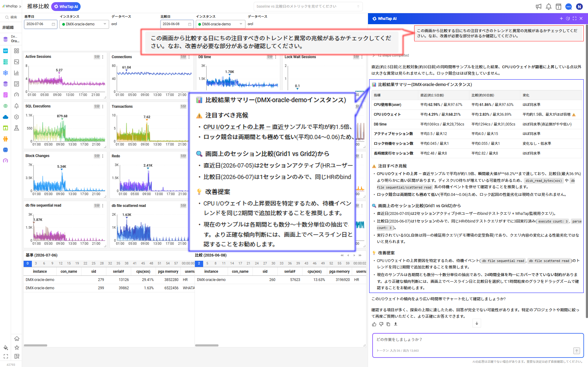Open the announcements megaphone icon

[x=538, y=6]
